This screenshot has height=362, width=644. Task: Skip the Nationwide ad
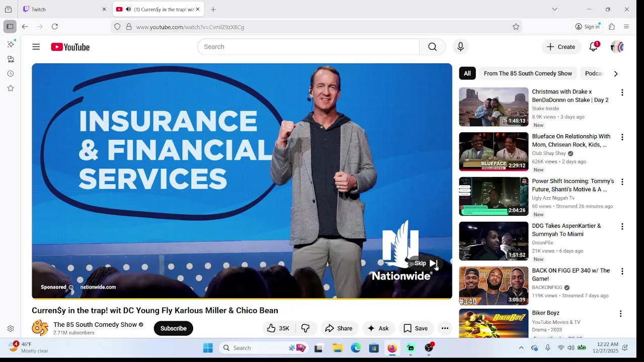point(426,263)
